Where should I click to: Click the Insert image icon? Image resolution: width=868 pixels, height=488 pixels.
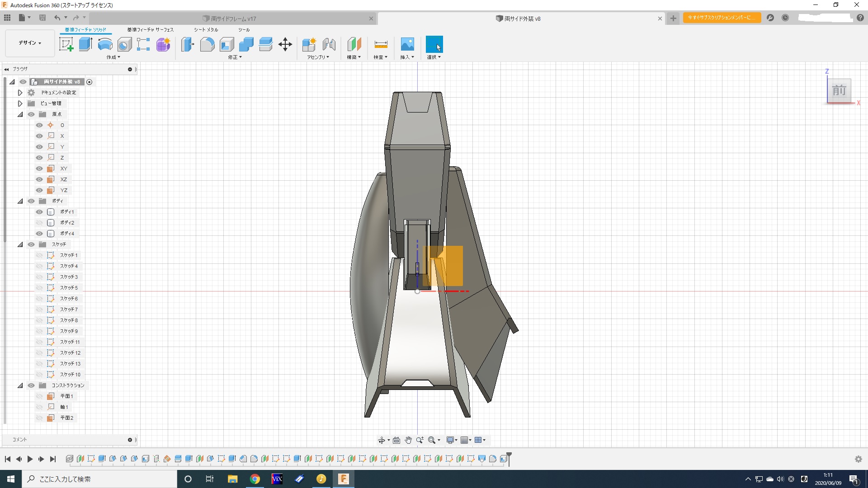click(x=407, y=44)
